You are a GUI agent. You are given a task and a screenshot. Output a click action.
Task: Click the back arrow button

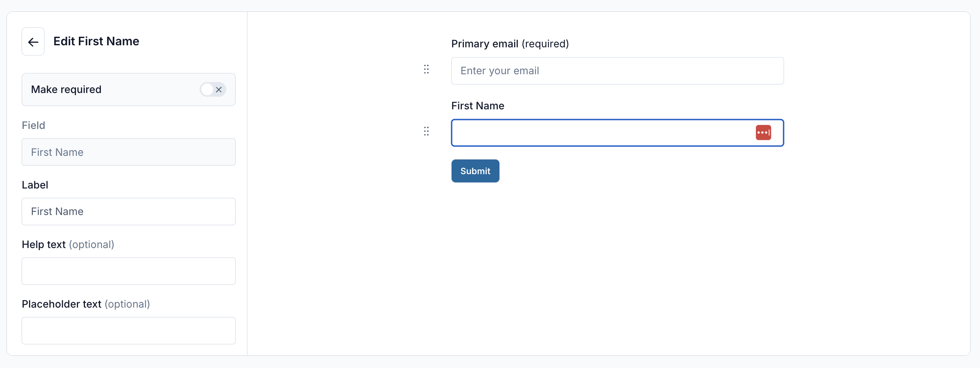tap(33, 42)
